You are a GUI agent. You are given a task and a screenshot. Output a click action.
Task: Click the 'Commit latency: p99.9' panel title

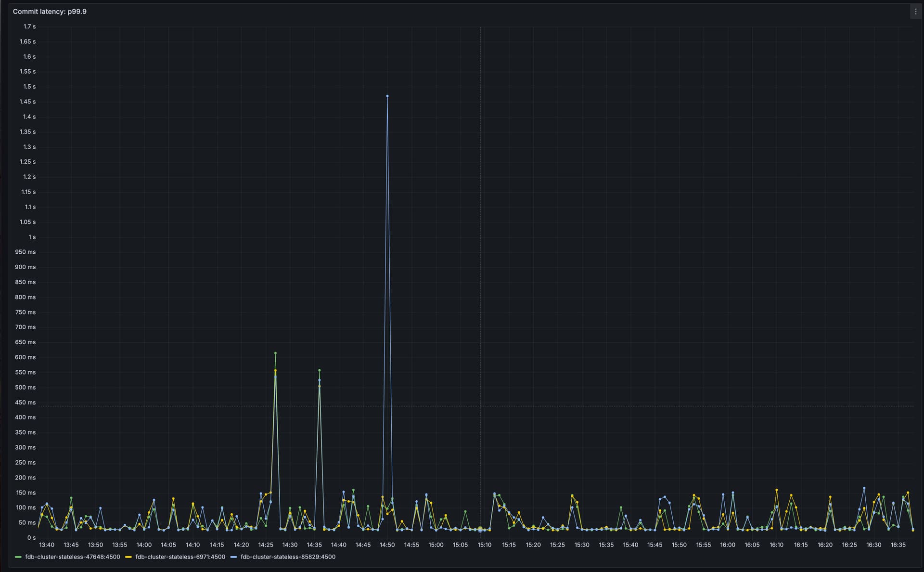click(50, 12)
